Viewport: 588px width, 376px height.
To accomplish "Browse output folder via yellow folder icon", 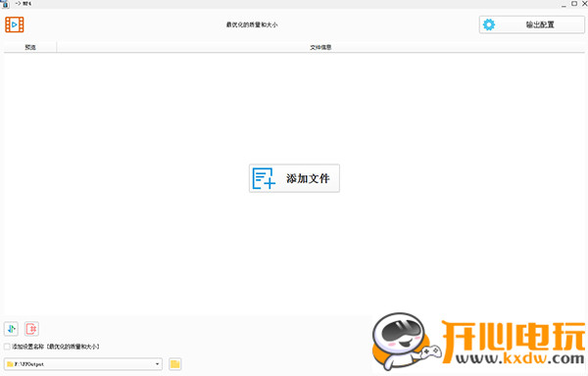I will point(175,364).
